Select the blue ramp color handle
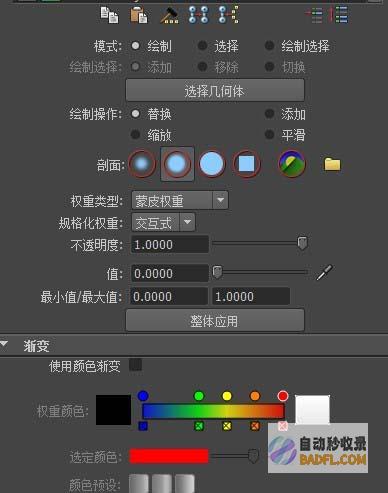The image size is (388, 493). click(x=143, y=396)
